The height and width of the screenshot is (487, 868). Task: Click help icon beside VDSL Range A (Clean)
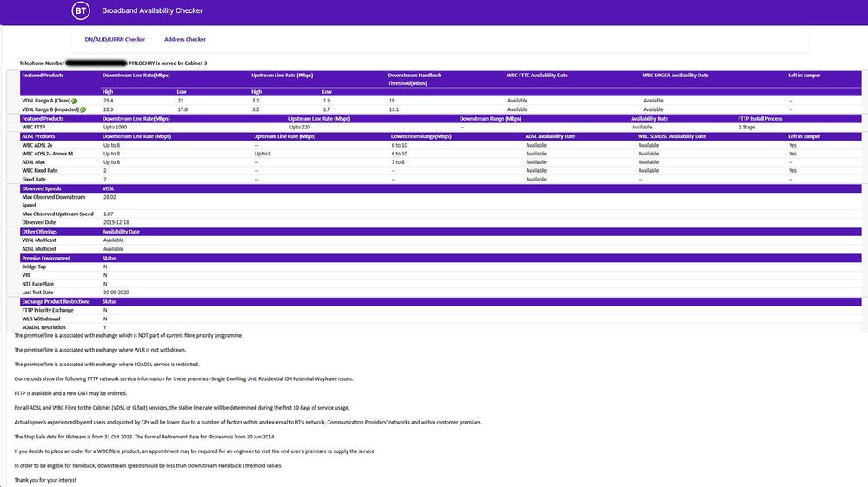(75, 102)
